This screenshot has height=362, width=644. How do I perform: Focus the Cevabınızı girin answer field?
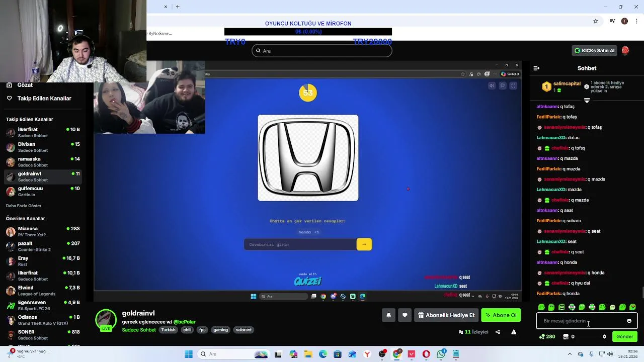click(300, 244)
